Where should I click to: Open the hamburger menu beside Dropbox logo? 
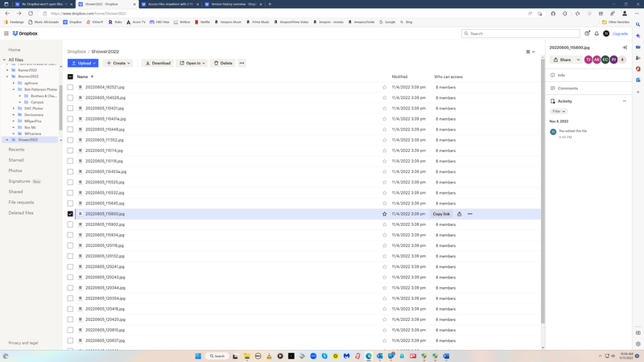tap(6, 34)
